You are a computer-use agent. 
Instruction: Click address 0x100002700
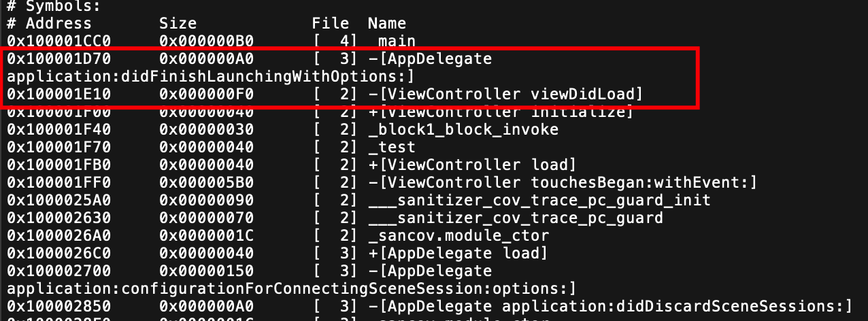(x=54, y=271)
